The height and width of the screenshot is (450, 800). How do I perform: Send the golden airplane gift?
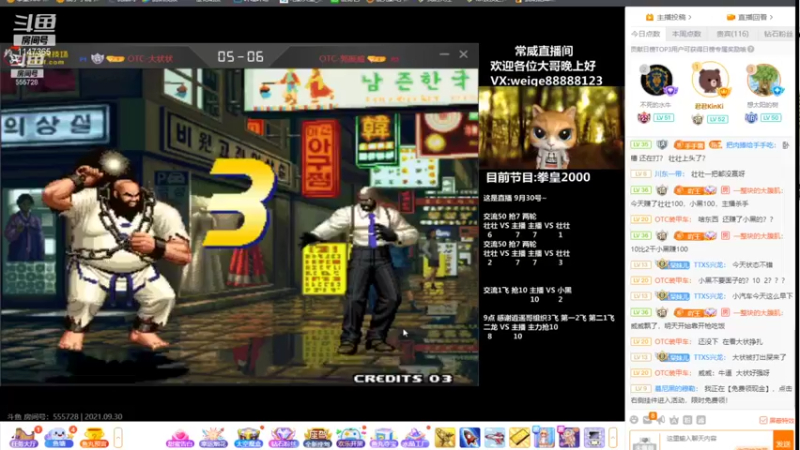[445, 438]
